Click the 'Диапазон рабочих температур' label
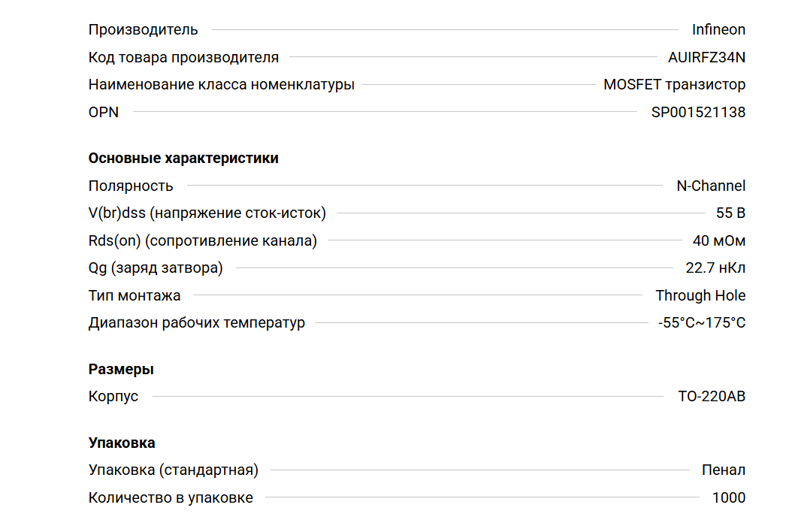The height and width of the screenshot is (532, 795). [196, 323]
